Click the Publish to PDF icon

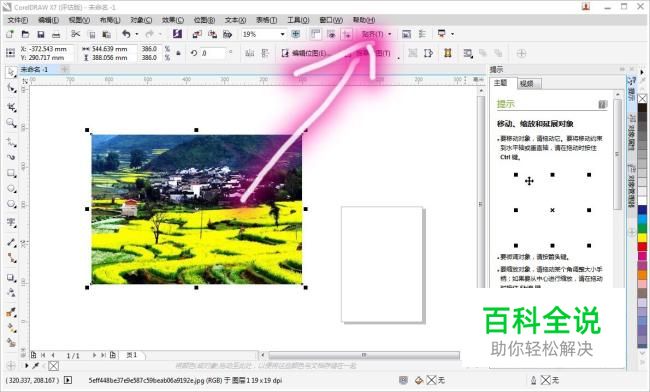click(x=228, y=34)
